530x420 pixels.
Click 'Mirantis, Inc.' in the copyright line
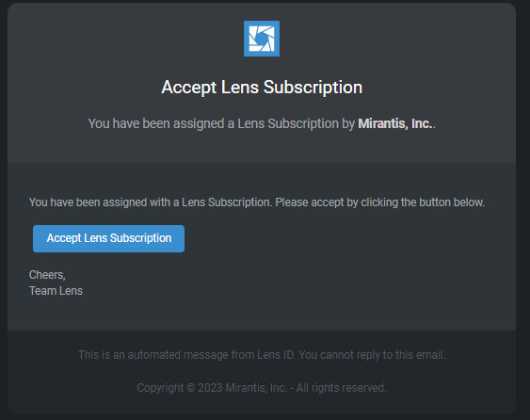[256, 388]
